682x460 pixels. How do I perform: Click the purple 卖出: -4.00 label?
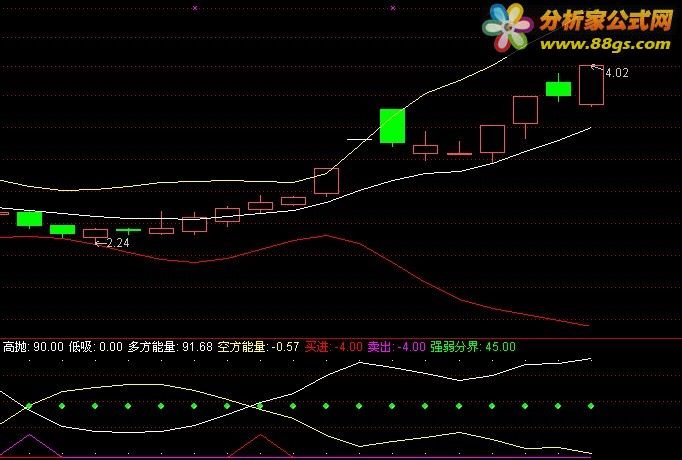click(x=396, y=347)
